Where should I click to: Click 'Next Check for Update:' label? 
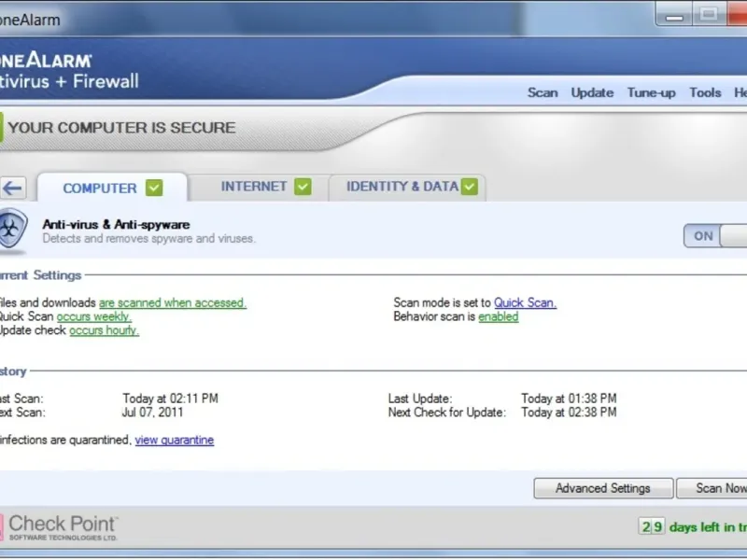point(447,412)
